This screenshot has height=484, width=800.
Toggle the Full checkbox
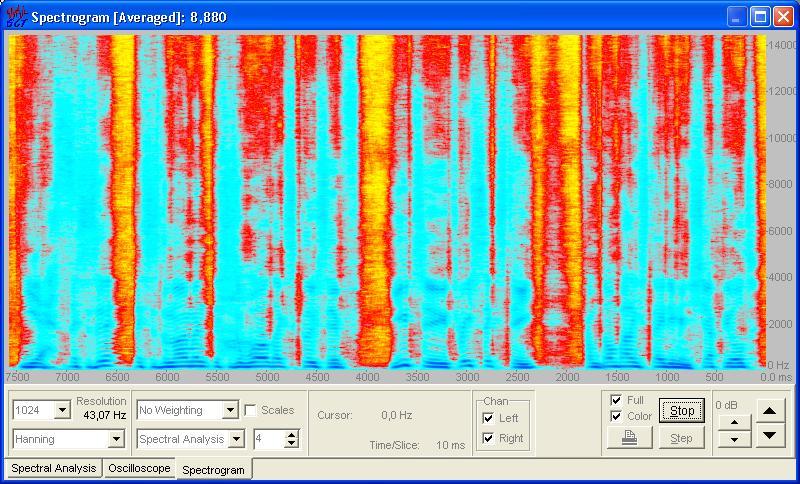point(616,400)
